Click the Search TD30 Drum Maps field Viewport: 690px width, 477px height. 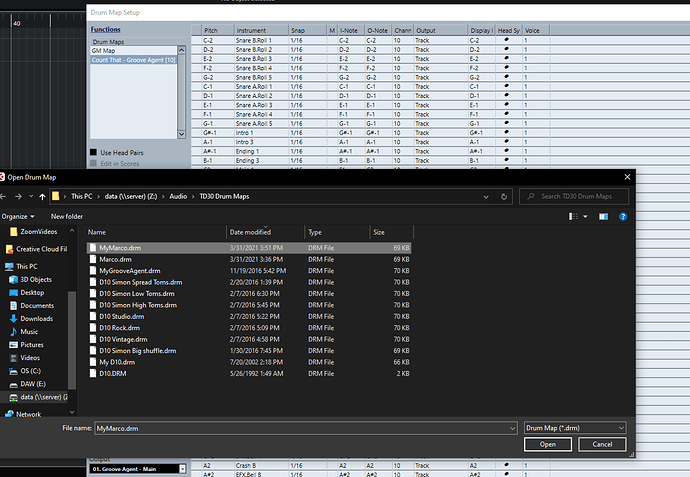coord(574,196)
